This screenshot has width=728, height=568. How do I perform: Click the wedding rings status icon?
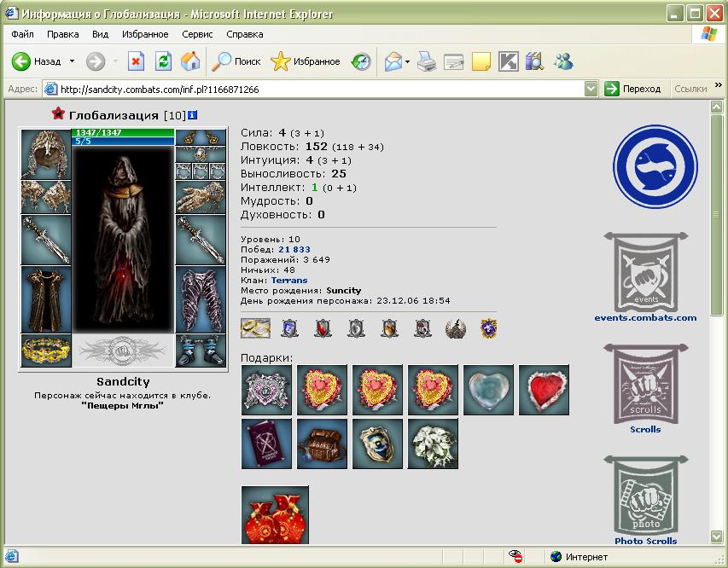(255, 327)
